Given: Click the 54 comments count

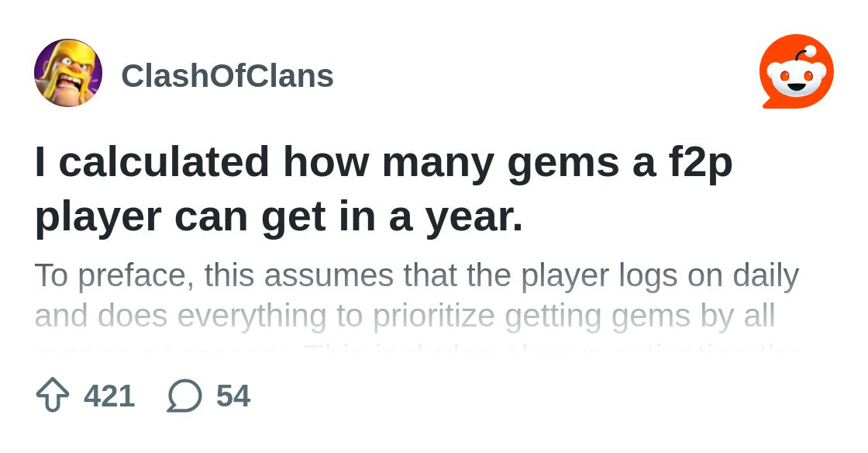Looking at the screenshot, I should (233, 396).
